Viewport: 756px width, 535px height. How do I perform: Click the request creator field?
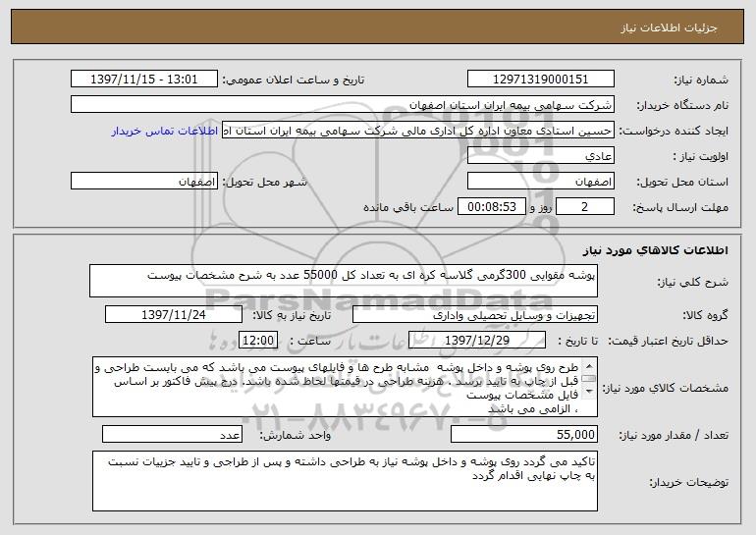[418, 131]
